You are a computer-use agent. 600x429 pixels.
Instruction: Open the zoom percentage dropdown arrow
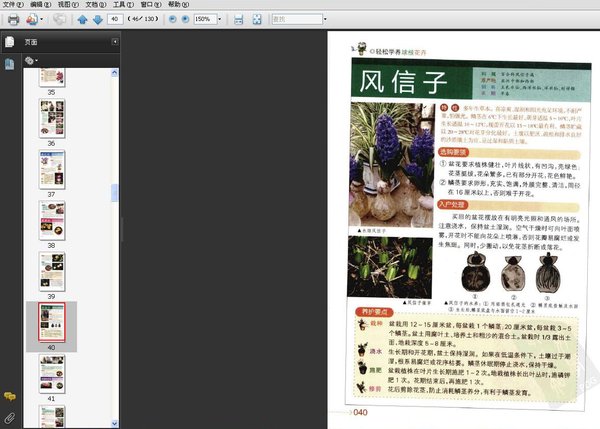click(x=220, y=19)
